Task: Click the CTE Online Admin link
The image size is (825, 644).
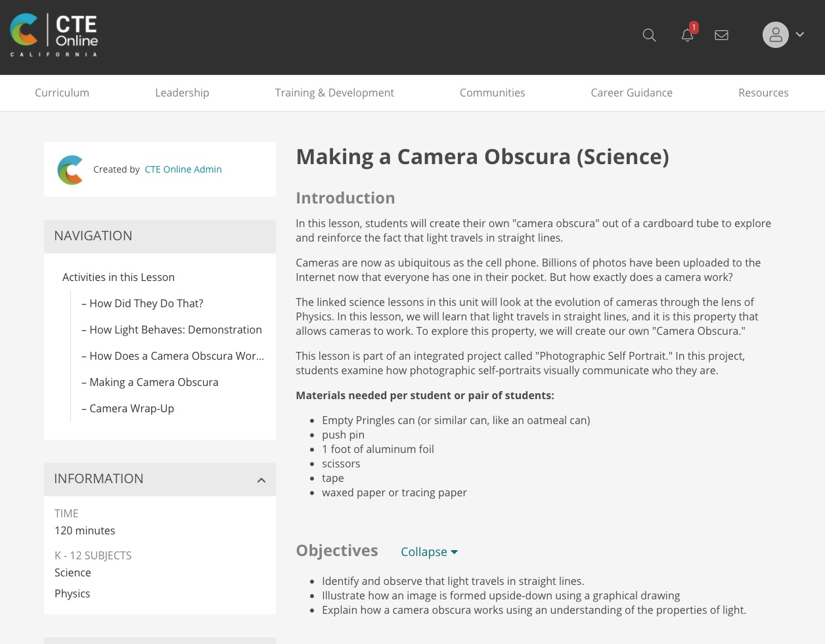Action: [x=183, y=169]
